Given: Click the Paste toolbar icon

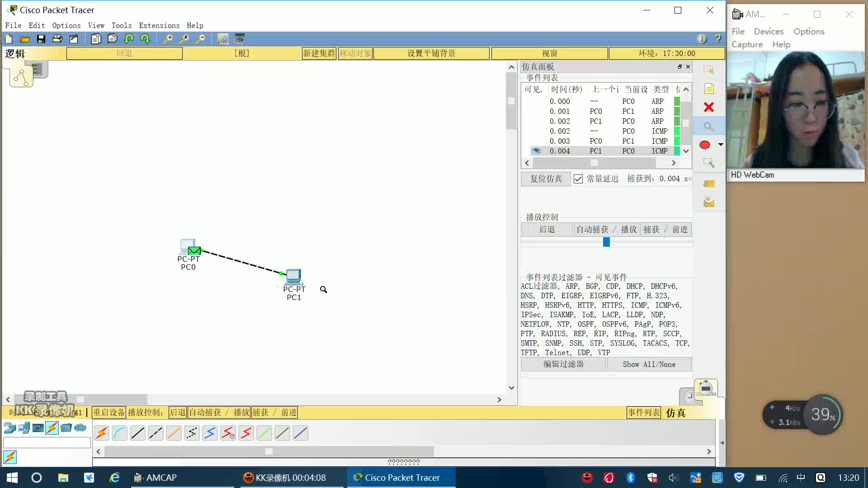Looking at the screenshot, I should [112, 39].
